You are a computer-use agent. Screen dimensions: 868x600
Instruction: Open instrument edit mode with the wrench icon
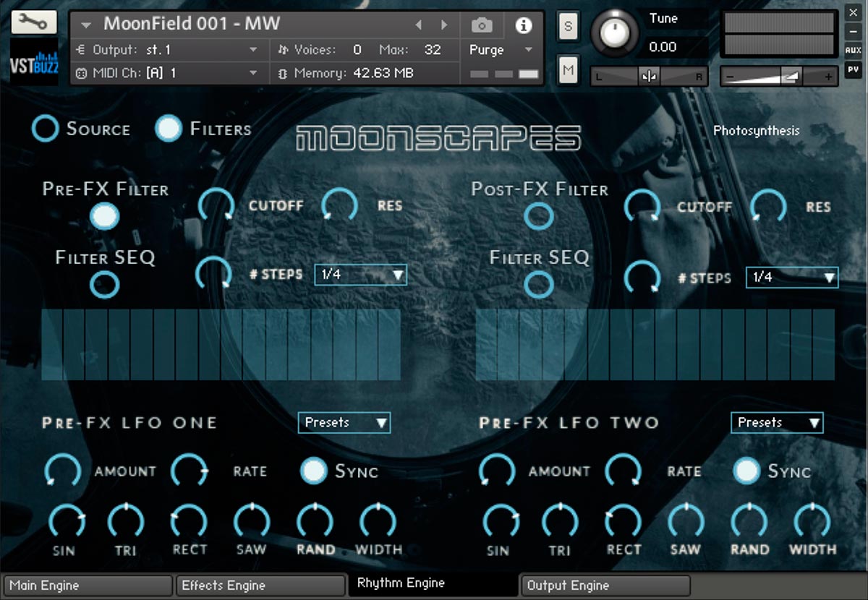33,22
